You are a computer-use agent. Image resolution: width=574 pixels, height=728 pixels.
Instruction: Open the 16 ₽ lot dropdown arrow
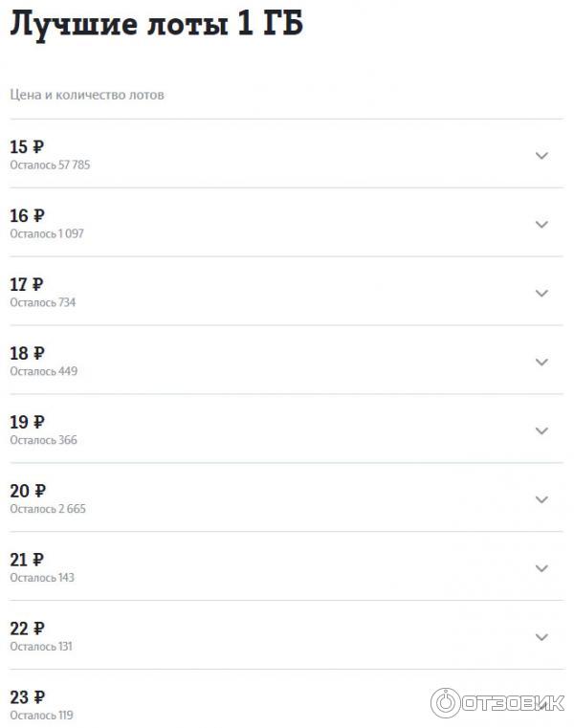541,224
